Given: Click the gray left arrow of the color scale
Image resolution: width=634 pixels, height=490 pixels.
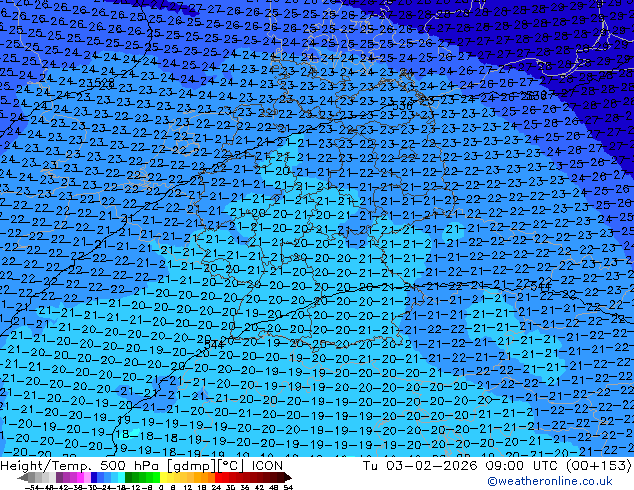Looking at the screenshot, I should pos(22,477).
